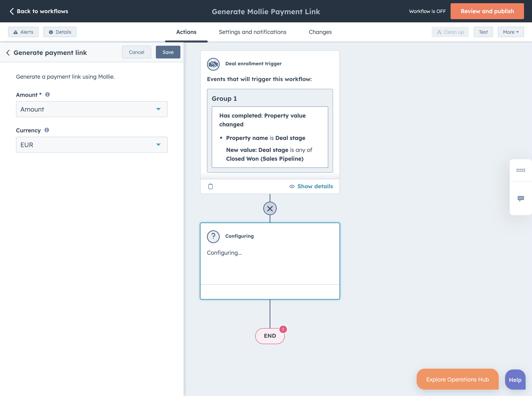Click the Save button

tap(168, 52)
